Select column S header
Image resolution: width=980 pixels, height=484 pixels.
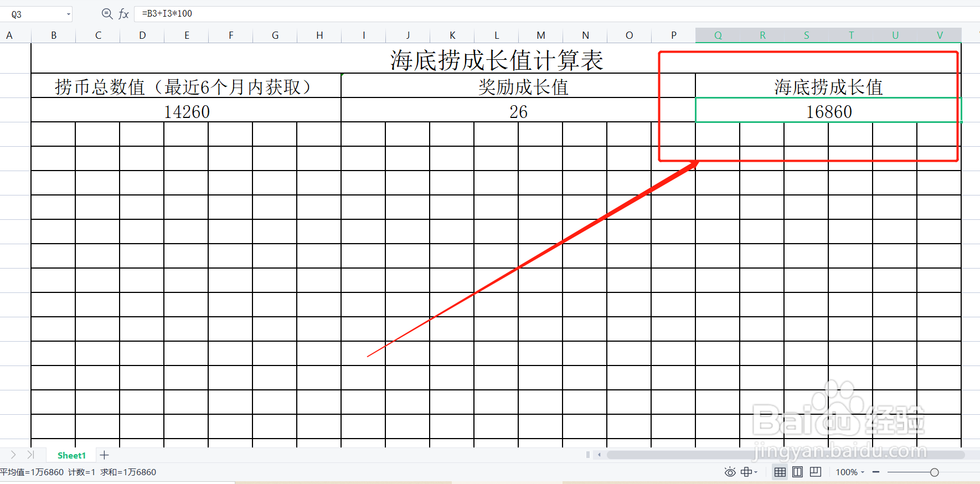pyautogui.click(x=807, y=35)
